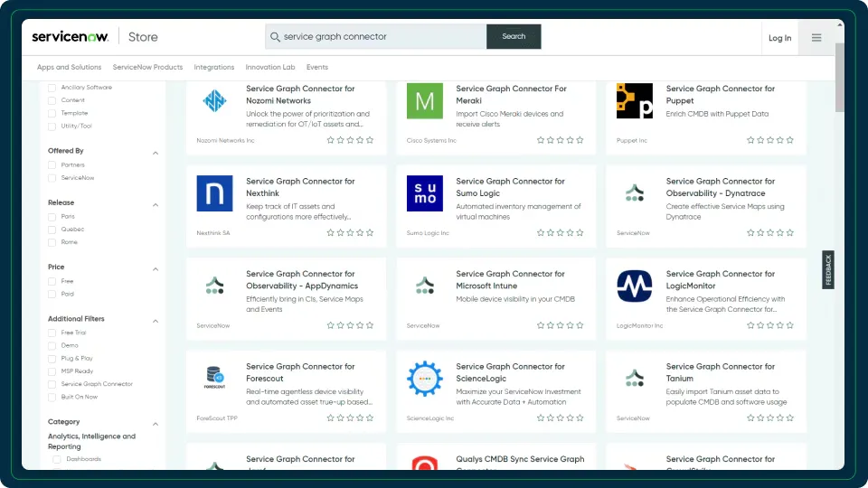This screenshot has width=868, height=488.
Task: Check the Paris release checkbox
Action: (x=52, y=217)
